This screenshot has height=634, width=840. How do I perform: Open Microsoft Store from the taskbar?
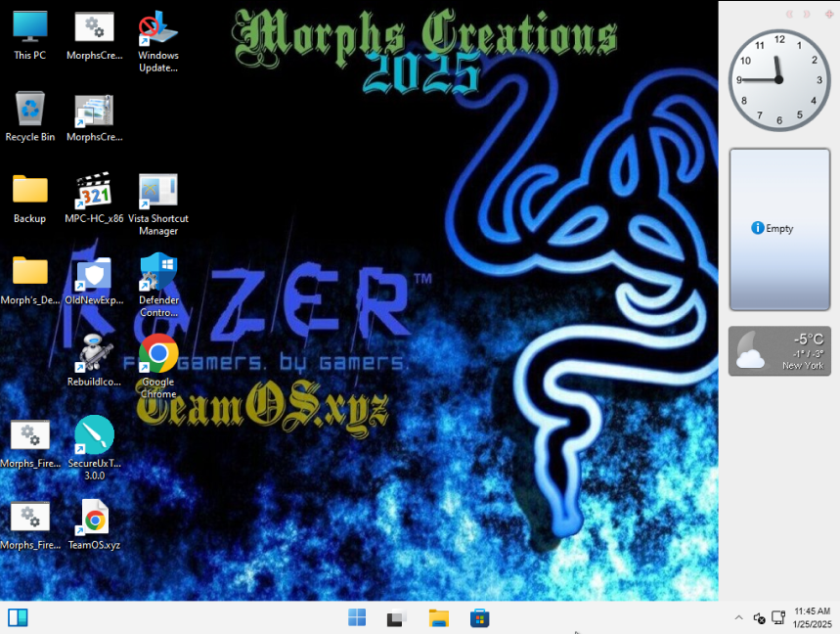[x=479, y=618]
